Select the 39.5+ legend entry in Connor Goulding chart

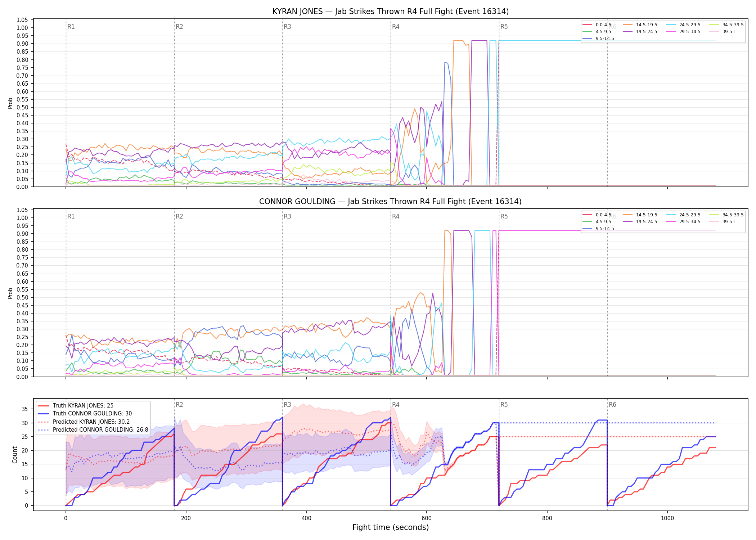coord(723,222)
